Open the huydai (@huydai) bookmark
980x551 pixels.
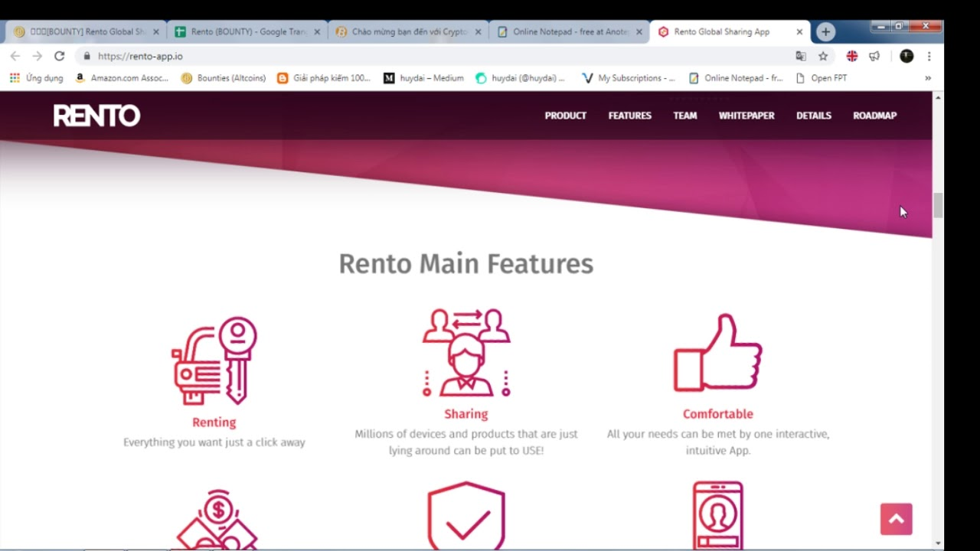tap(521, 78)
